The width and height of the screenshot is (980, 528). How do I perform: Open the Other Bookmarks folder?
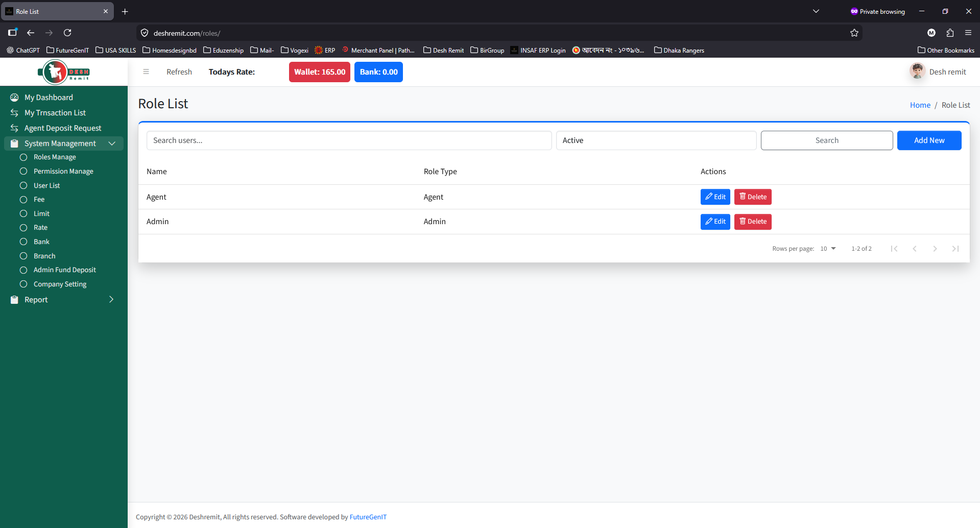pos(946,50)
